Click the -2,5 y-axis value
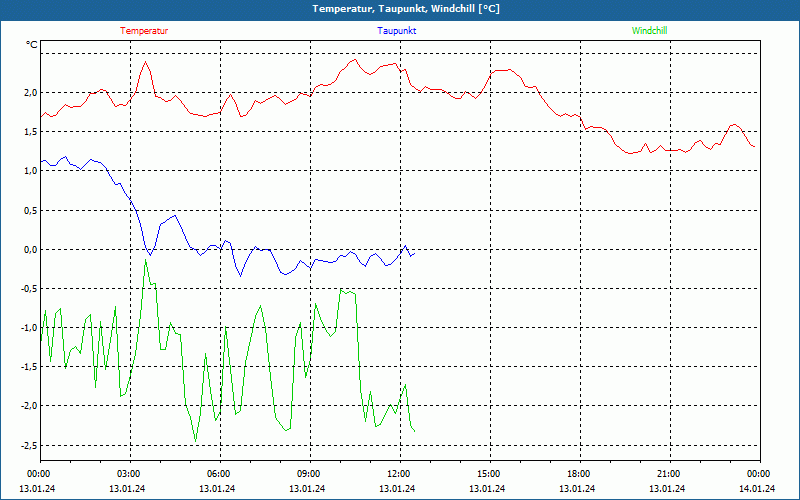 click(29, 445)
